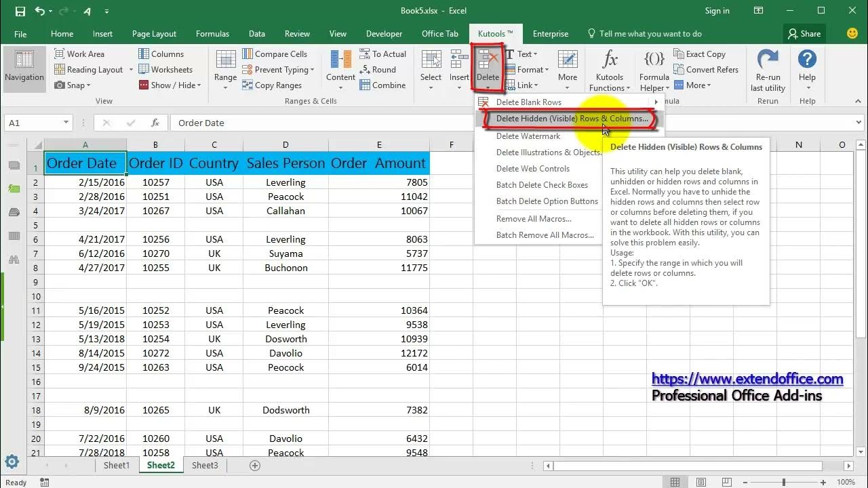
Task: Click the formula bar showing Order Date
Action: click(x=512, y=123)
